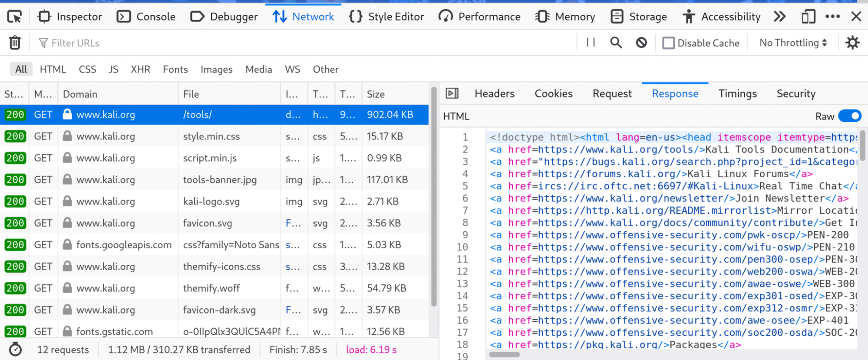This screenshot has width=868, height=360.
Task: Select the tools-banner.jpg request
Action: pos(214,179)
